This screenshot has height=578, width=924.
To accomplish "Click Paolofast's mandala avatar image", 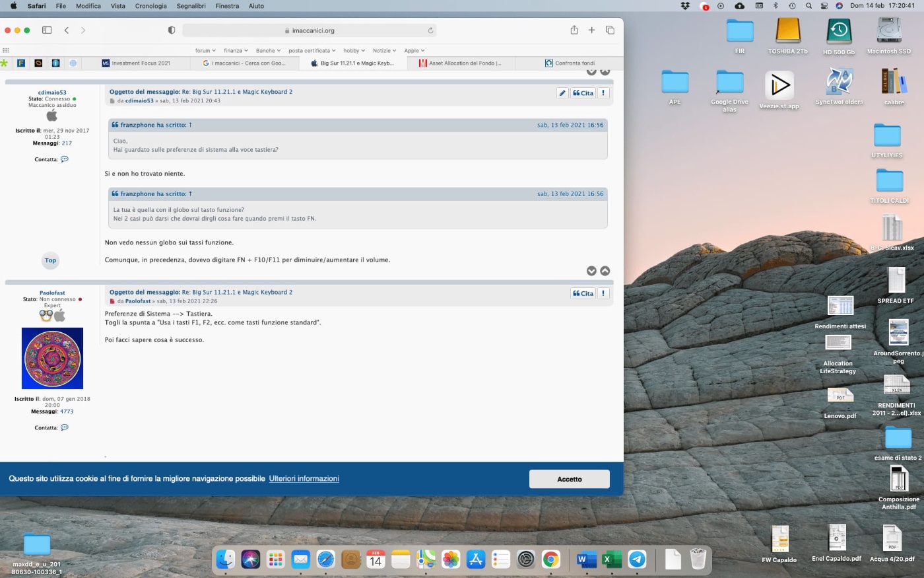I will pyautogui.click(x=52, y=358).
